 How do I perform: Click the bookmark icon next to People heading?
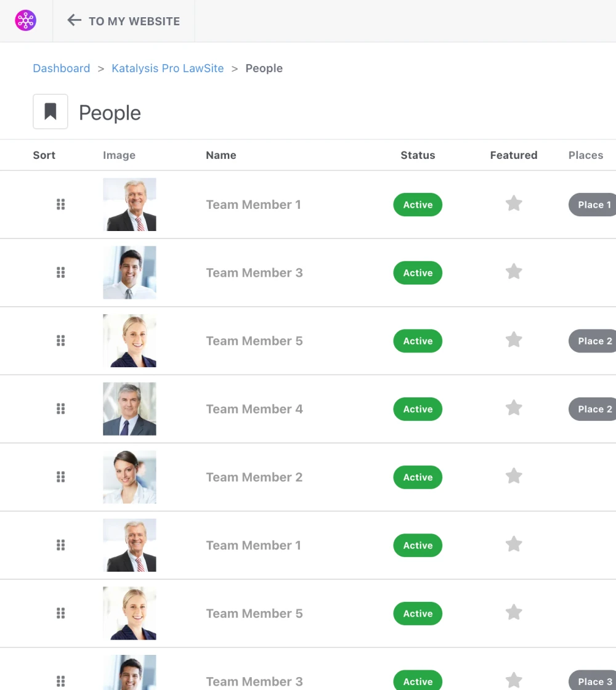pyautogui.click(x=50, y=112)
